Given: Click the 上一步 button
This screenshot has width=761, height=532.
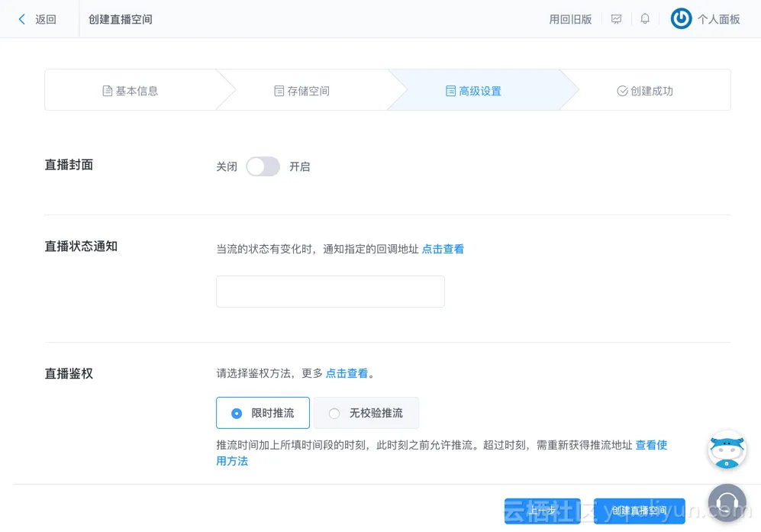Looking at the screenshot, I should coord(542,511).
